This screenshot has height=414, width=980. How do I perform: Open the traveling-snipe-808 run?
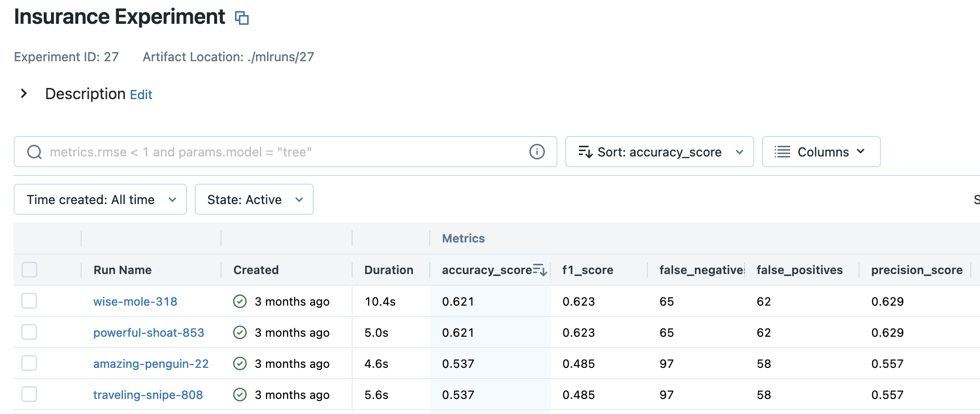(x=148, y=395)
